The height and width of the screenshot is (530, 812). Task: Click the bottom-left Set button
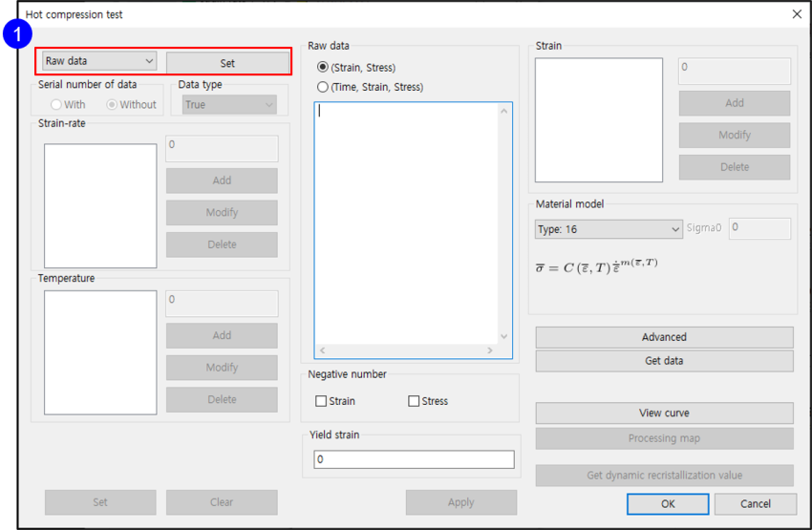click(x=100, y=502)
